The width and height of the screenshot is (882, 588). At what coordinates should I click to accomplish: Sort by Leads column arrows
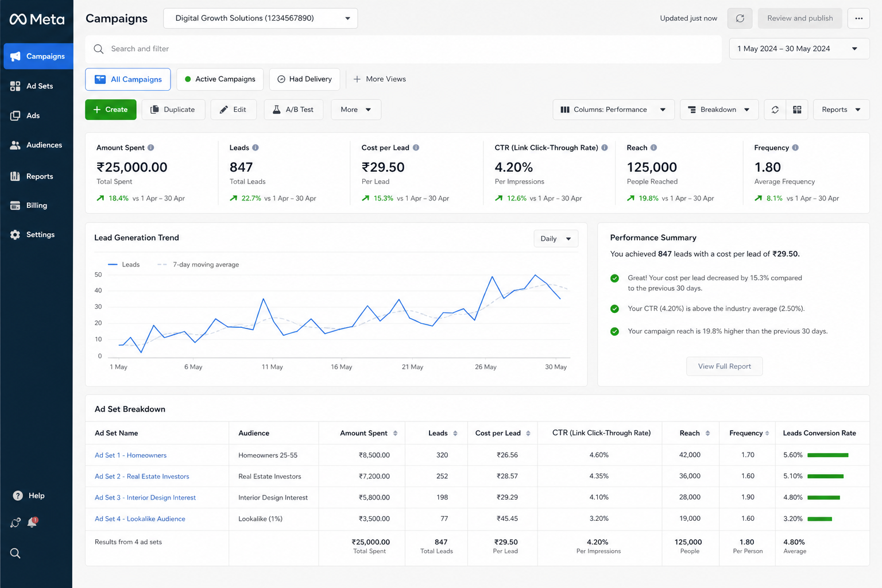tap(455, 434)
